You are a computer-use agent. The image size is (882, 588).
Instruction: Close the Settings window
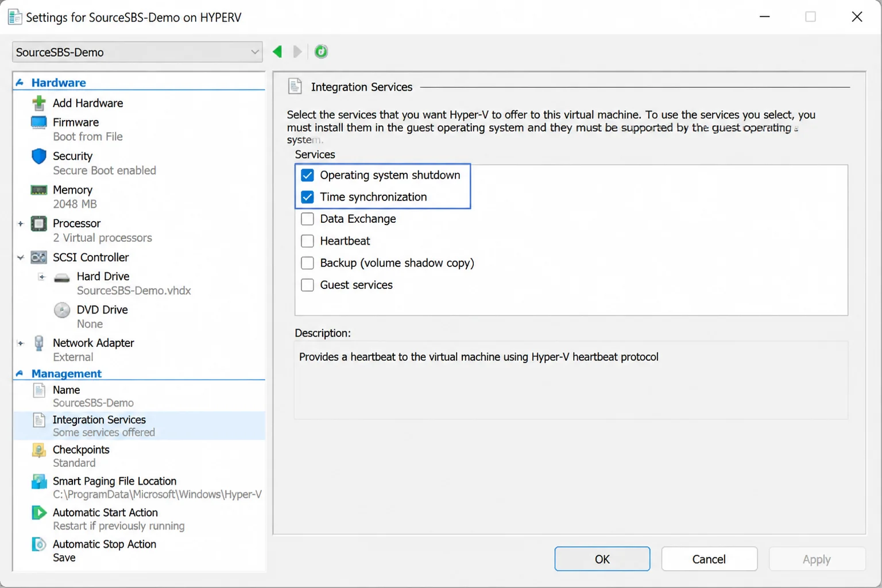click(857, 17)
